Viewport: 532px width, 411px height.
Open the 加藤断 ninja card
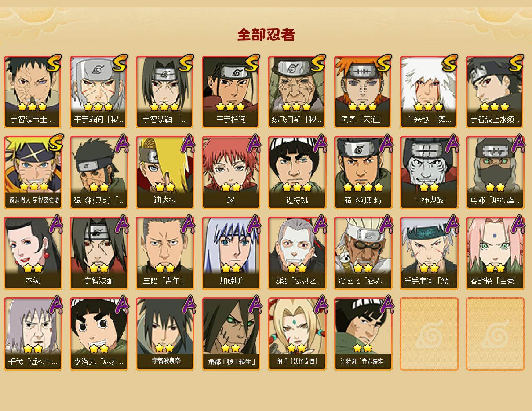tap(231, 253)
